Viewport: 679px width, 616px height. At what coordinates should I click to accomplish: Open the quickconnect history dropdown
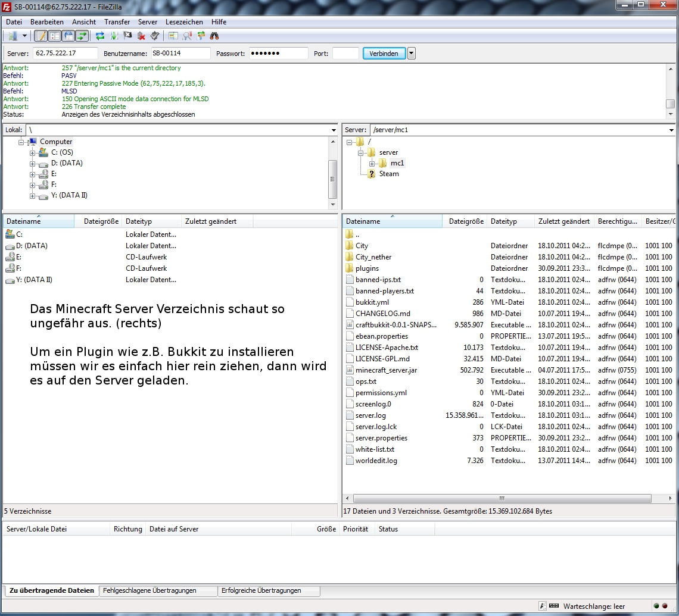coord(412,54)
